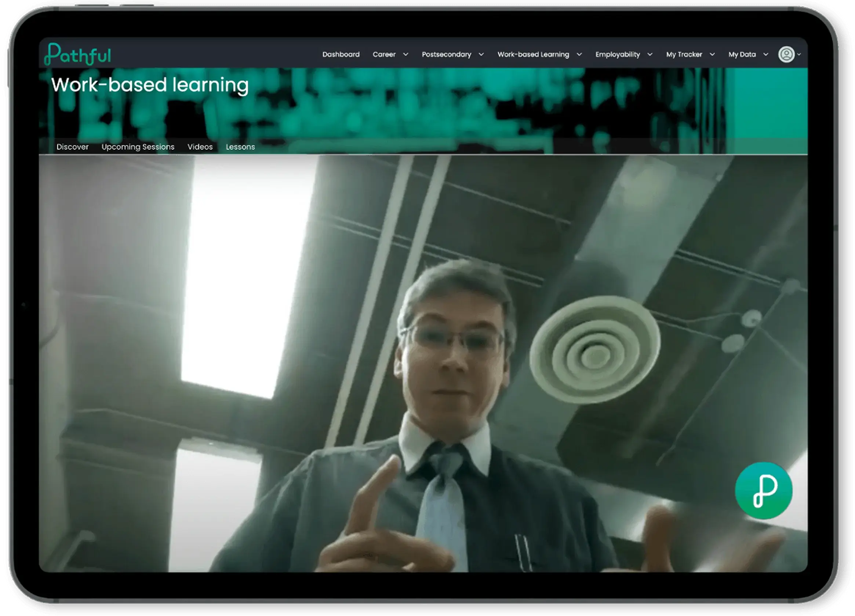The width and height of the screenshot is (855, 616).
Task: Expand the Work-based Learning chevron
Action: [x=579, y=54]
